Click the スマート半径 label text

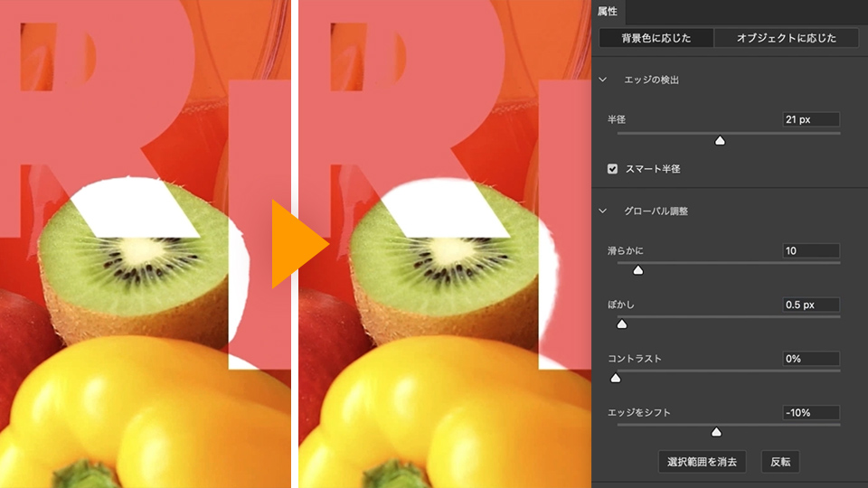coord(653,169)
